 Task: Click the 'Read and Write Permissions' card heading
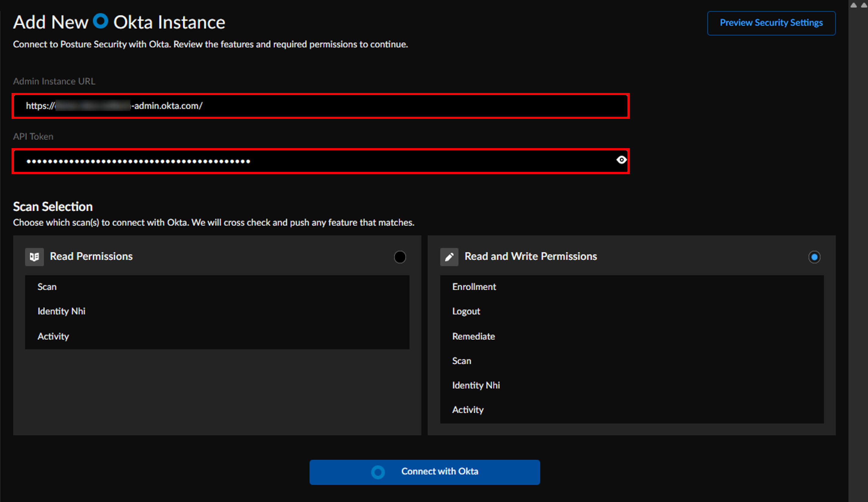point(531,256)
